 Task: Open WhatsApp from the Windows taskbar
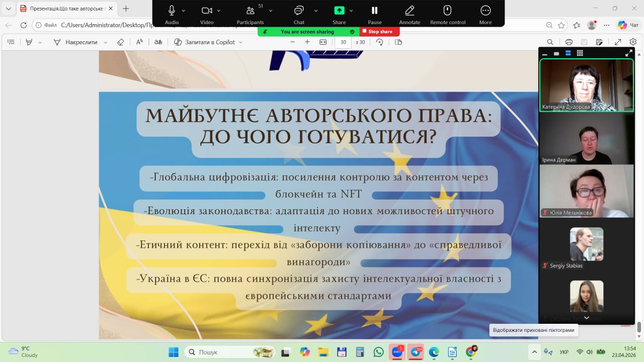click(x=378, y=352)
